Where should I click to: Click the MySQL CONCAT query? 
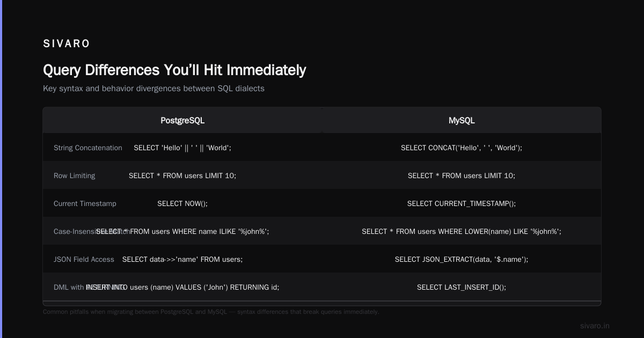[462, 148]
